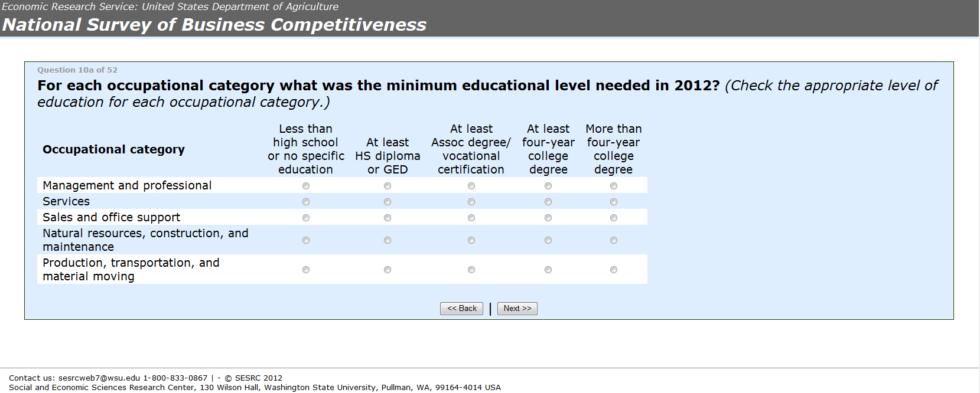Pick 'More than four-year degree' for Management and professional
Viewport: 980px width, 393px height.
coord(614,186)
